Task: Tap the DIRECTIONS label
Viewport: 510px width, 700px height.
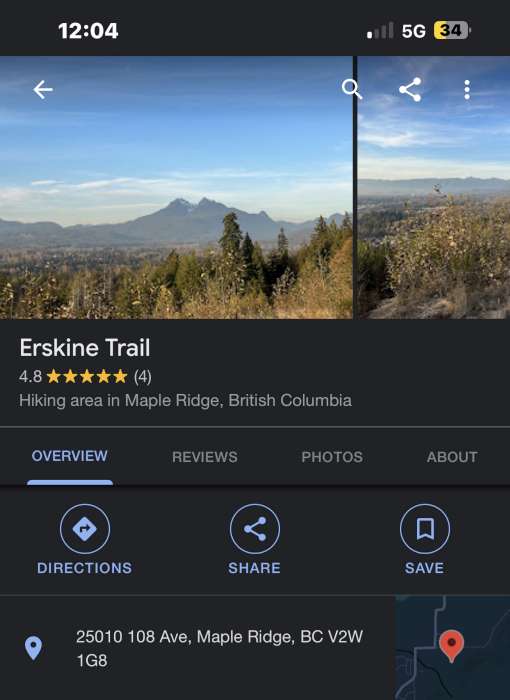Action: 84,568
